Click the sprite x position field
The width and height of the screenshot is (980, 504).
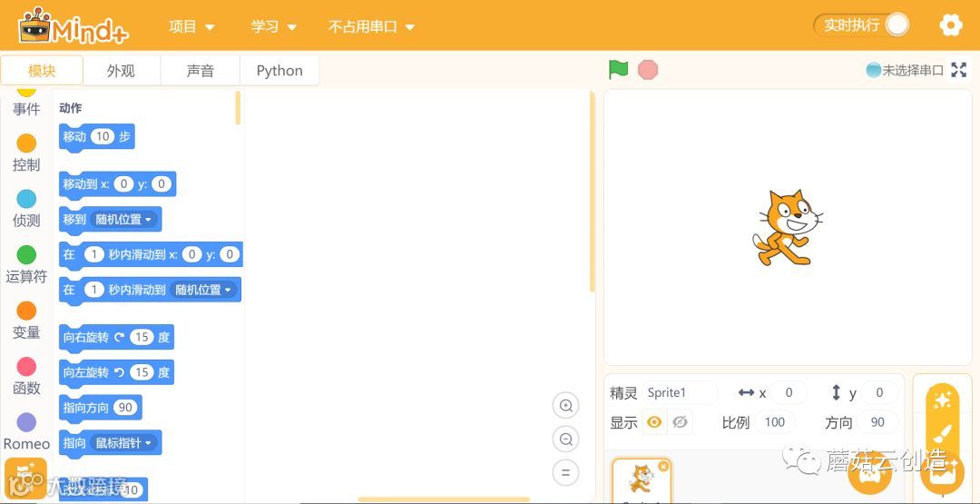click(789, 392)
